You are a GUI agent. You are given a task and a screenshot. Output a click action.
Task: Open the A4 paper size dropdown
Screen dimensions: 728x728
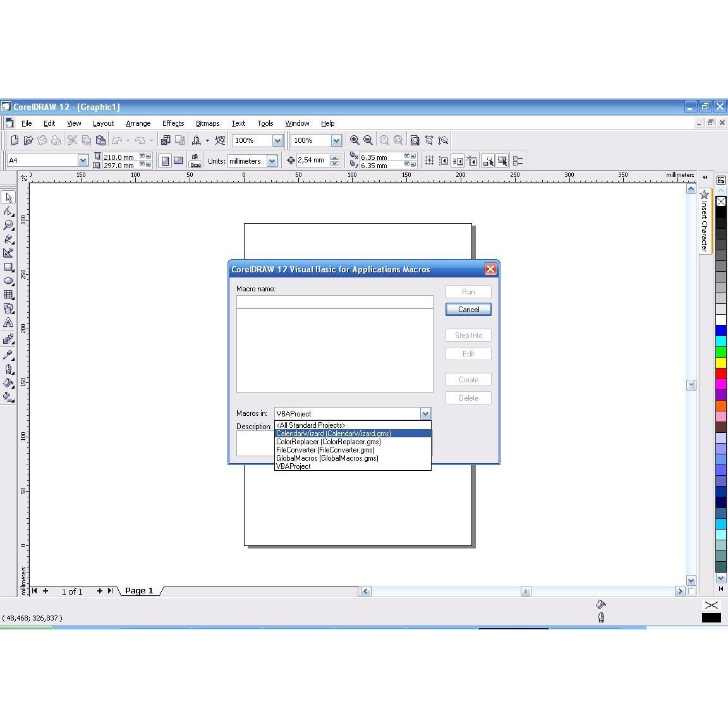coord(83,161)
